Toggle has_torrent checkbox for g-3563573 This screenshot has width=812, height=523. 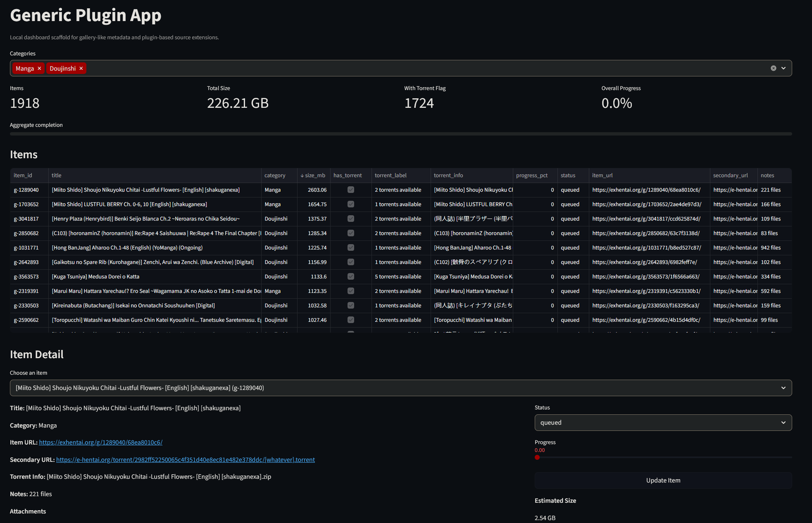[x=350, y=277]
